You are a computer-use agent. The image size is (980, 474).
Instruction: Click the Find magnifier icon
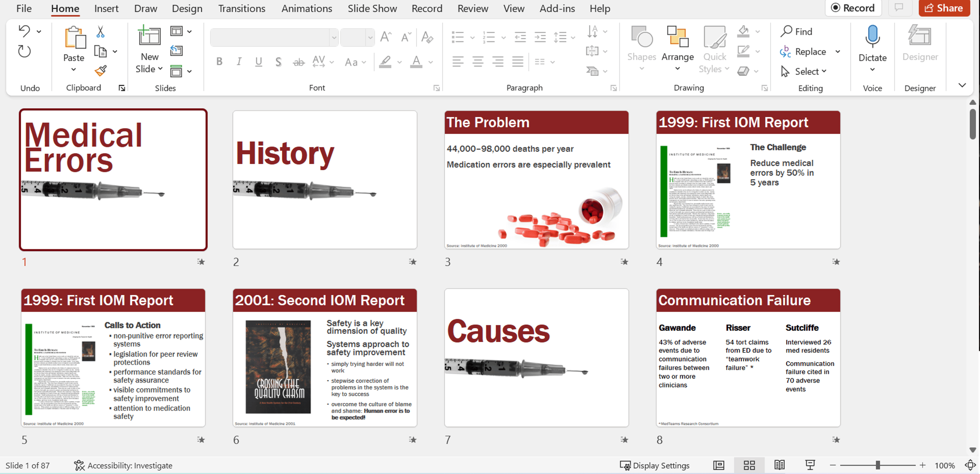pyautogui.click(x=787, y=31)
